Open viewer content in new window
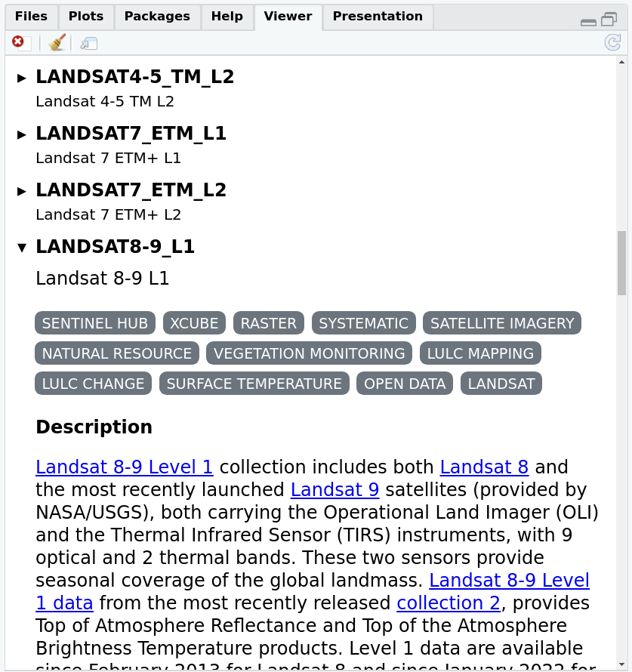632x672 pixels. [x=89, y=43]
